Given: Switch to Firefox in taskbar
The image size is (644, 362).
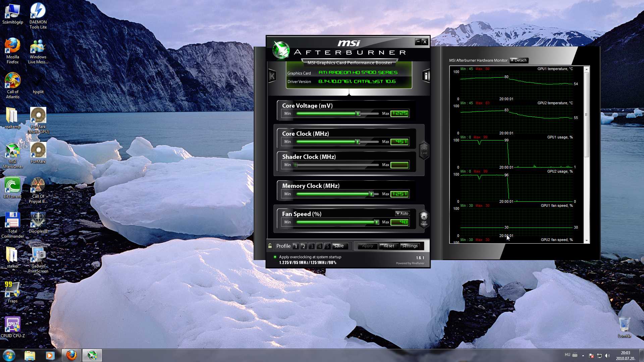Looking at the screenshot, I should tap(71, 355).
